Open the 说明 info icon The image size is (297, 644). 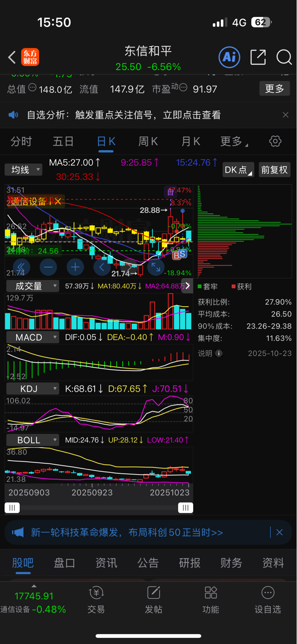point(219,353)
